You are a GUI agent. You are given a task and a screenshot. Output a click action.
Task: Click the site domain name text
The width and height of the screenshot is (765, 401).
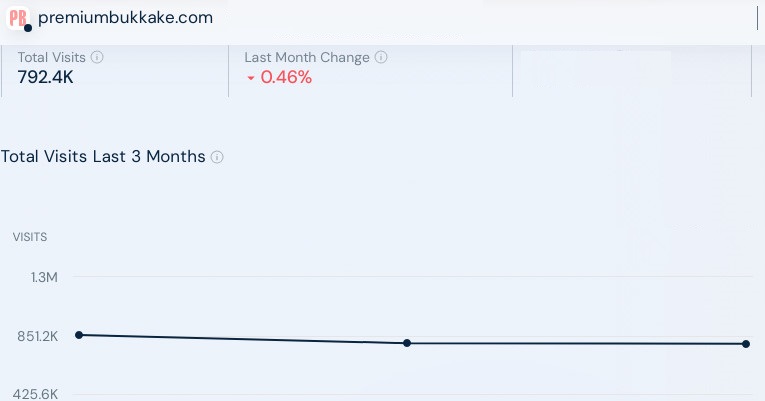(125, 18)
